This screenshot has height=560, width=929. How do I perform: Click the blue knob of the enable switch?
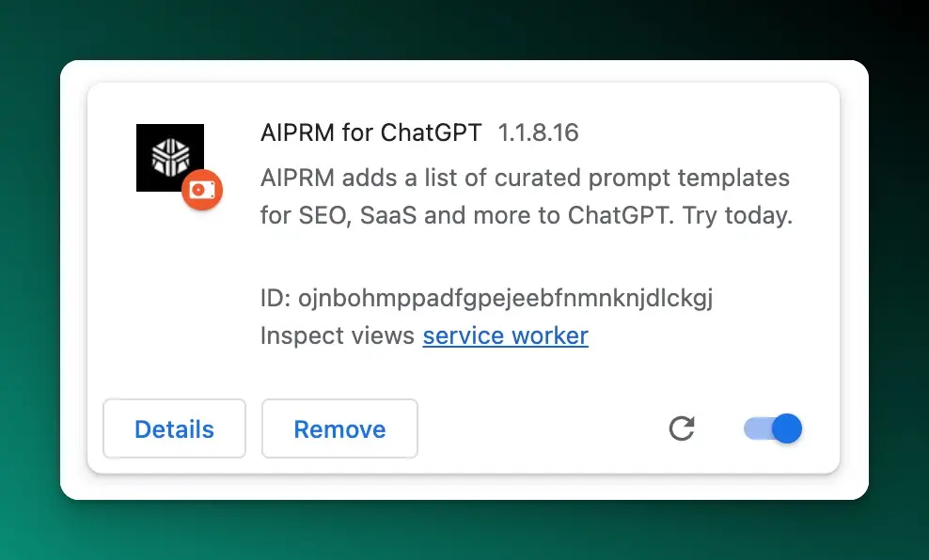(x=787, y=428)
